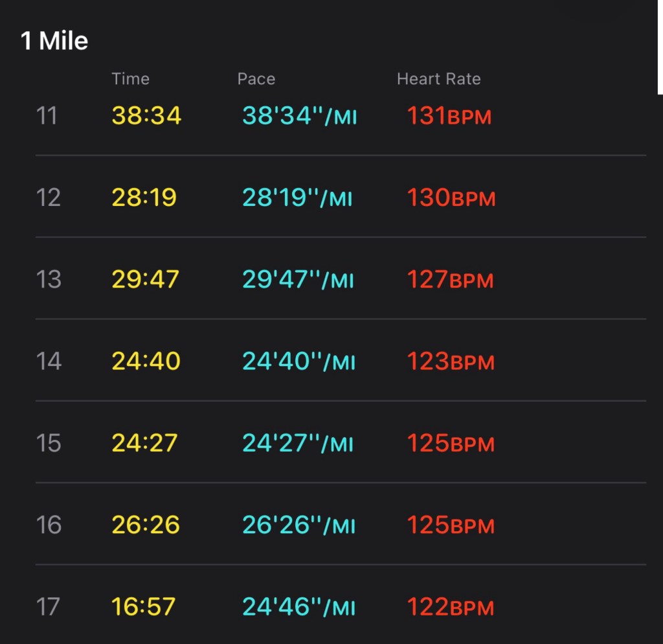Tap the 26'26''/MI pace value

coord(298,525)
